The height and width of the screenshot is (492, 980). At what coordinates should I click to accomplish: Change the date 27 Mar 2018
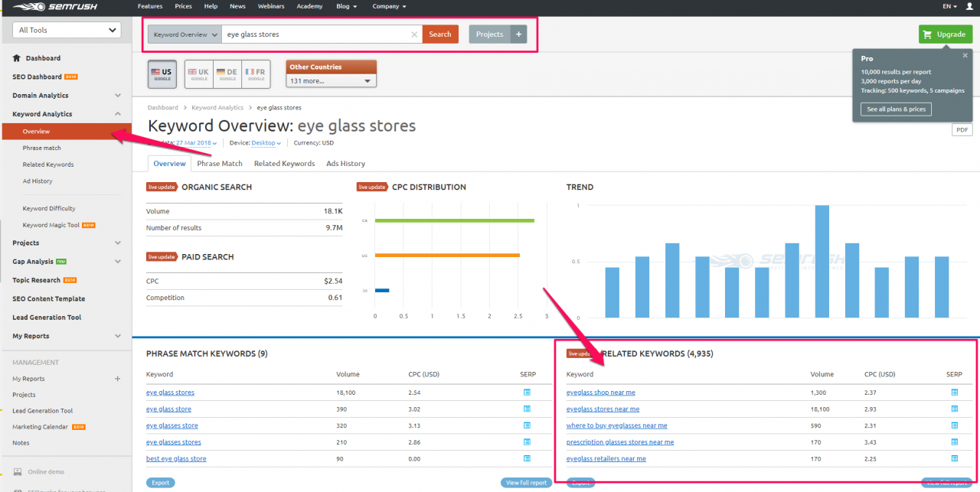[198, 143]
